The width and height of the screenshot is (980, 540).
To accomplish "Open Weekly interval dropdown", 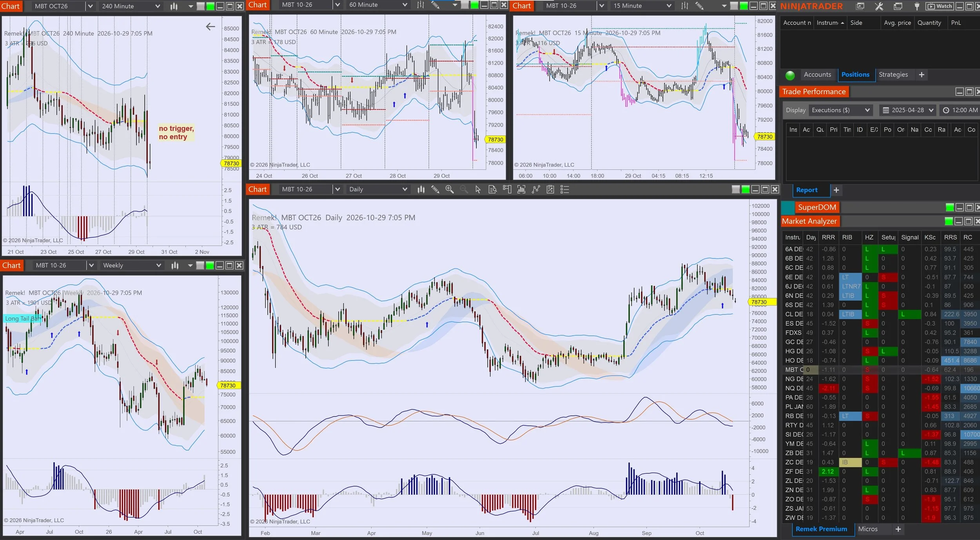I will (132, 265).
